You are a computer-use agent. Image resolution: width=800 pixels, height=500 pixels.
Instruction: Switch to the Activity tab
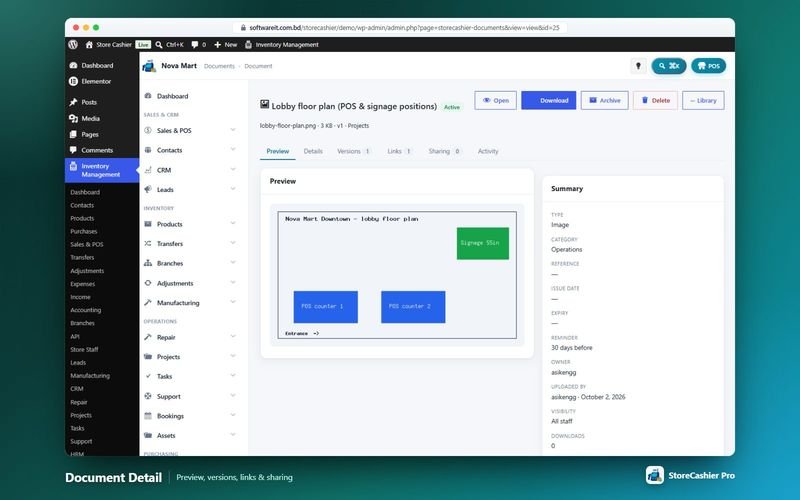coord(488,151)
